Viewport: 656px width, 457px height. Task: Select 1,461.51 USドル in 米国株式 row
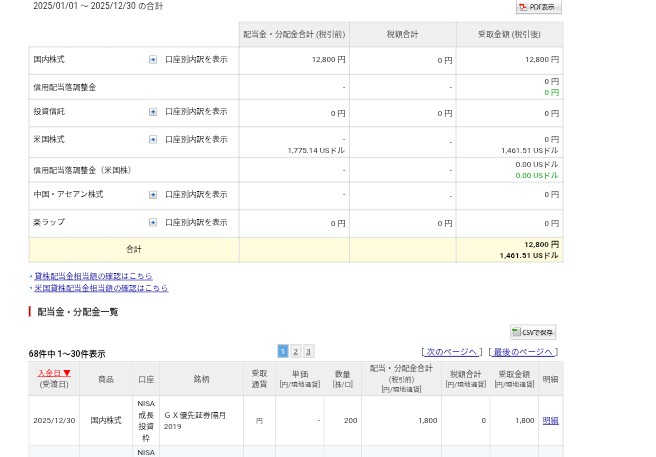tap(529, 150)
